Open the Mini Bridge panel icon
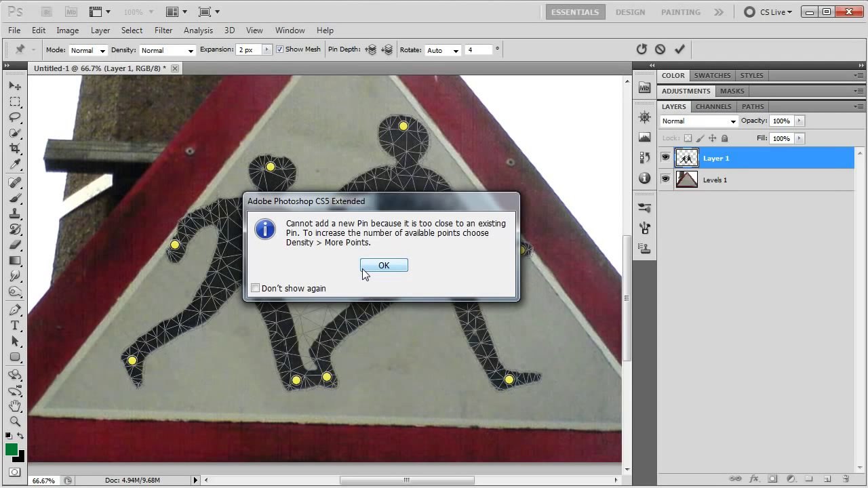Screen dimensions: 868x488 pyautogui.click(x=644, y=88)
